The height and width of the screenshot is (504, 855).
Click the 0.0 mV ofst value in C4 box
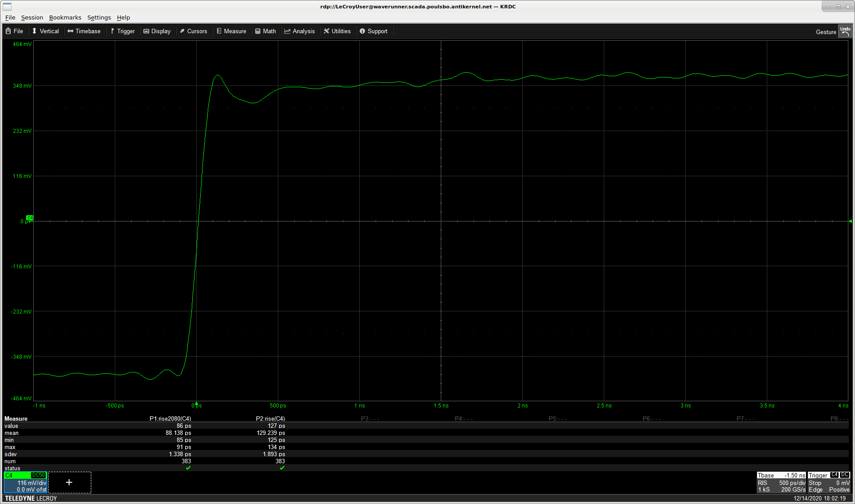pos(31,489)
